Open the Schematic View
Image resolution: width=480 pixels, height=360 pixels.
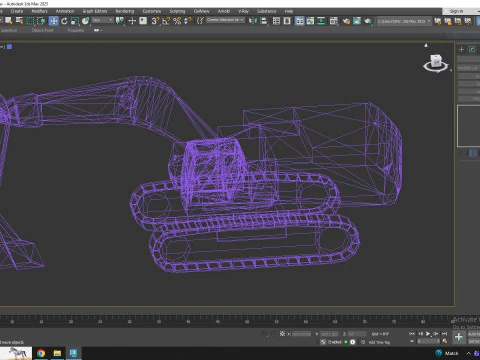point(321,21)
